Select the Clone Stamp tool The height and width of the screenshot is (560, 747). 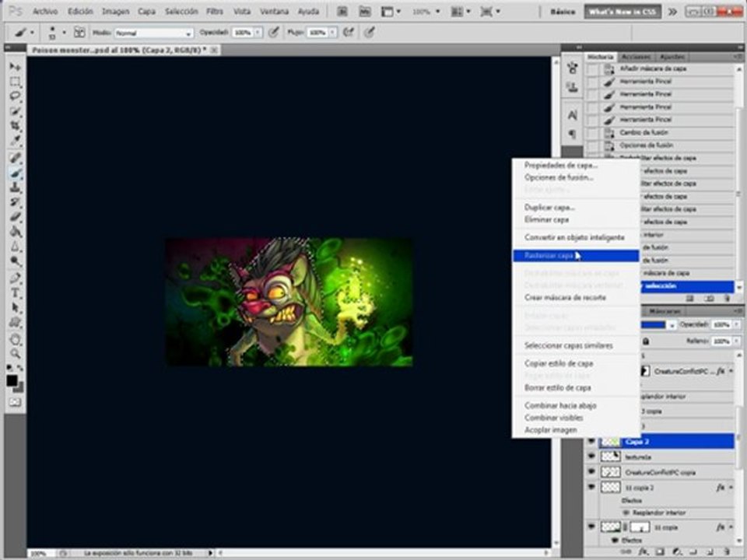pos(16,187)
